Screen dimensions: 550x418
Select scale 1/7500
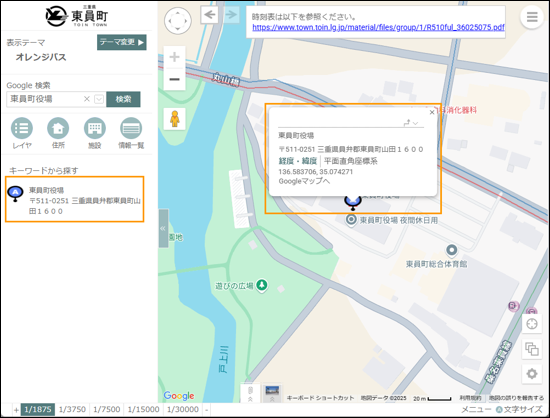[x=107, y=409]
